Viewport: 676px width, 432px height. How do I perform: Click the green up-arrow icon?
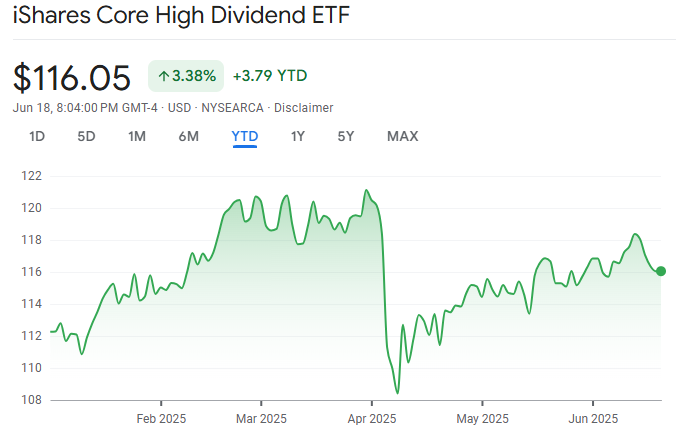pos(163,76)
